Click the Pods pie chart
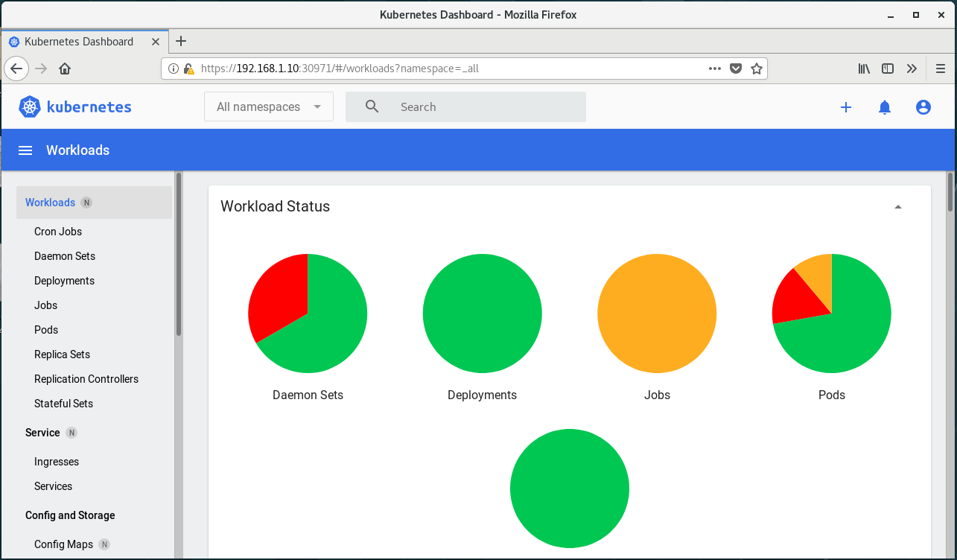The image size is (957, 560). point(832,314)
